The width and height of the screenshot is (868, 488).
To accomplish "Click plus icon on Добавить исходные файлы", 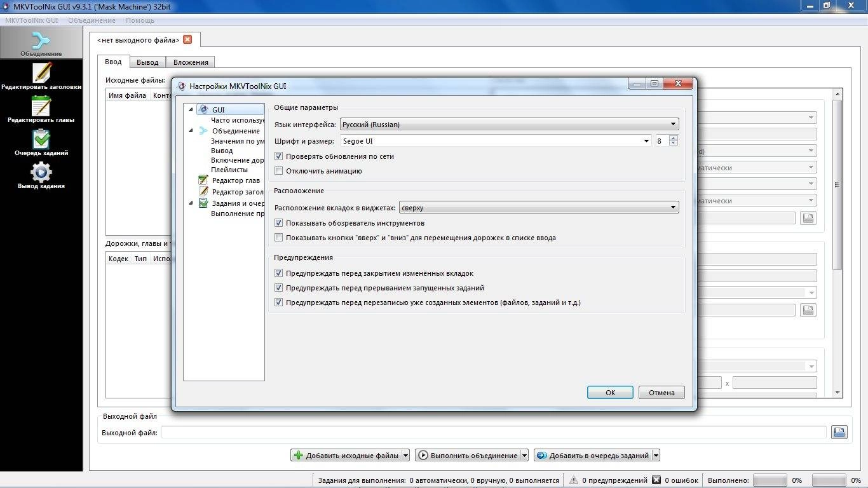I will 299,455.
